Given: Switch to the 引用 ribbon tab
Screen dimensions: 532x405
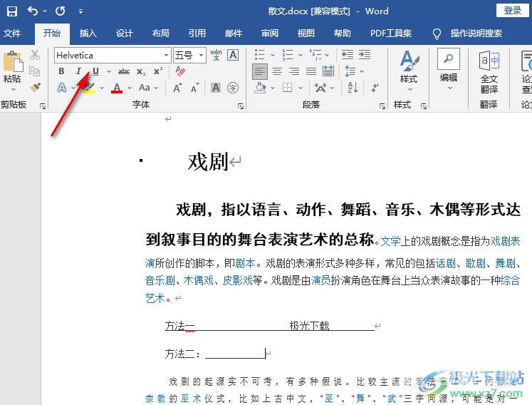Looking at the screenshot, I should pos(197,34).
